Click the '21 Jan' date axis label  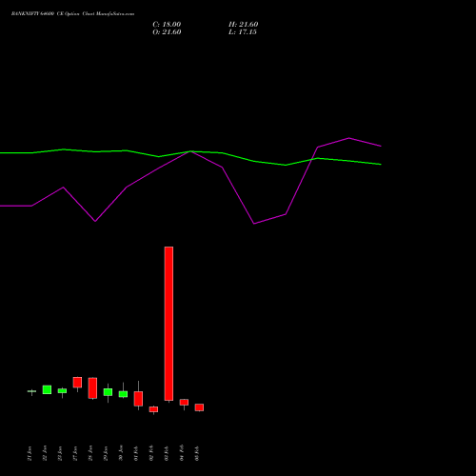point(30,453)
